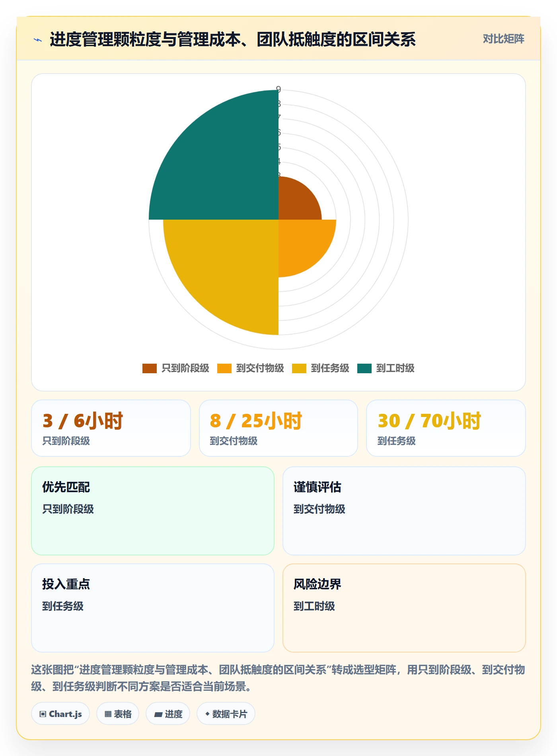Click the bar icon in the 进度 tag
The image size is (557, 756).
(158, 714)
